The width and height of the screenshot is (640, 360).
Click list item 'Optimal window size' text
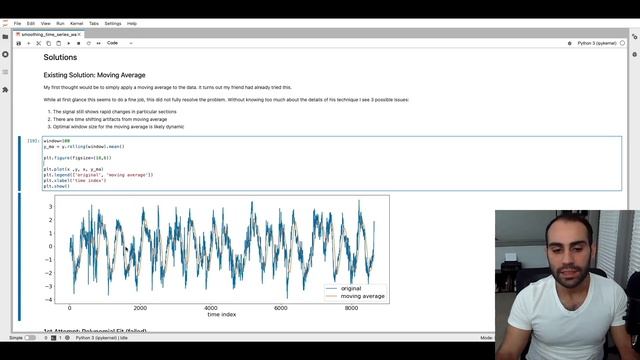point(118,127)
